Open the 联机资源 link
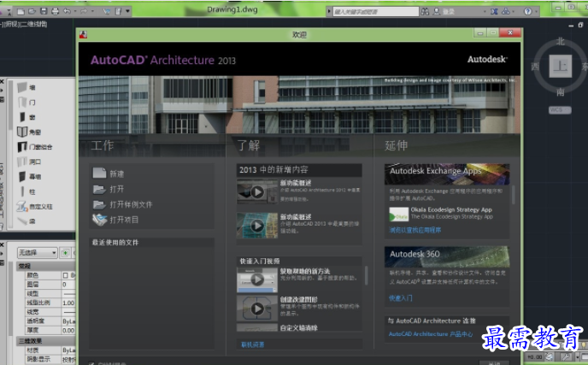Viewport: 588px width, 365px height. click(x=252, y=344)
